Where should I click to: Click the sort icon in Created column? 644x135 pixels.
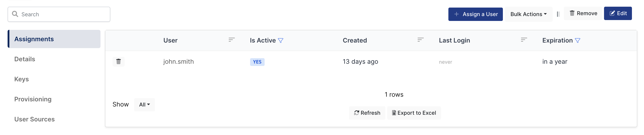tap(420, 40)
